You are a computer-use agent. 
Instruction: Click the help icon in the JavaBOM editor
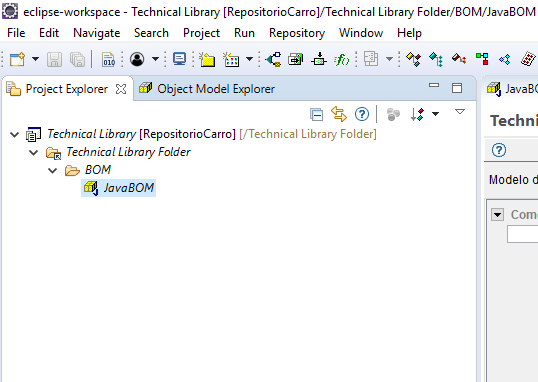[x=499, y=150]
